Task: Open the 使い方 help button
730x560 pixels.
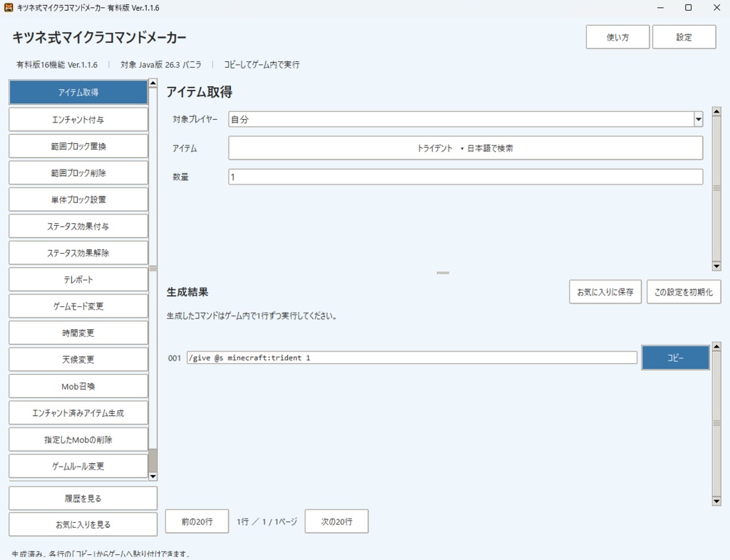Action: pyautogui.click(x=617, y=37)
